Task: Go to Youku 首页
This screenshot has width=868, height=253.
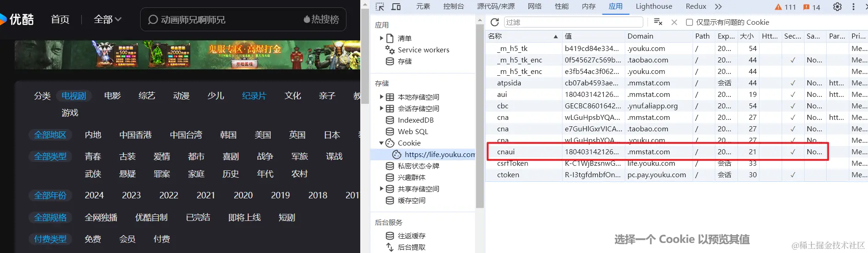Action: tap(60, 19)
